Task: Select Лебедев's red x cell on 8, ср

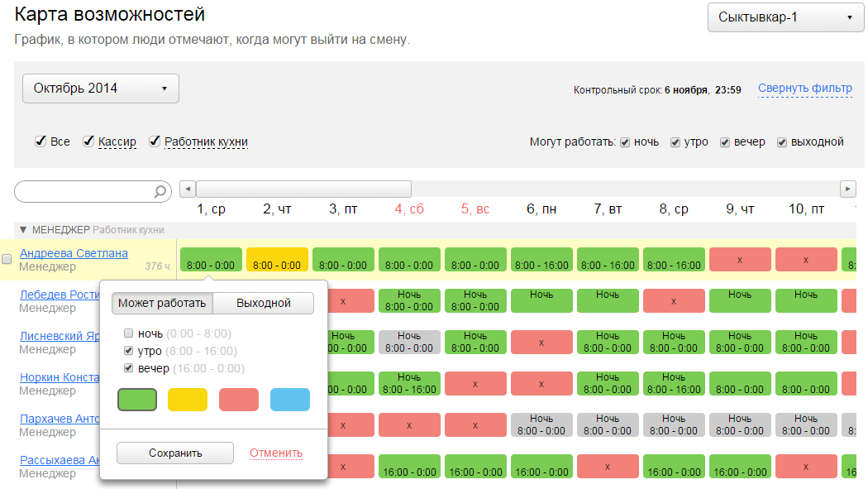Action: point(674,300)
